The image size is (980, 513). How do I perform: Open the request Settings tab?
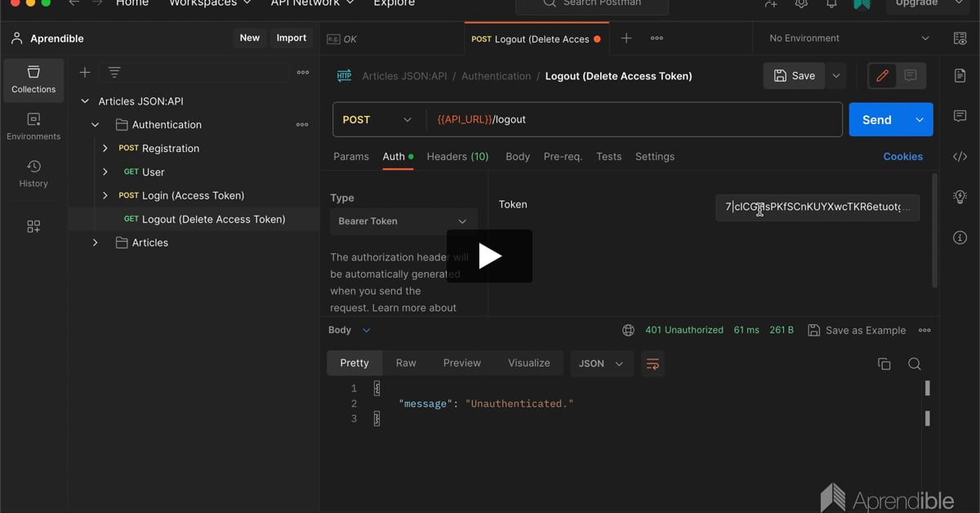[655, 156]
